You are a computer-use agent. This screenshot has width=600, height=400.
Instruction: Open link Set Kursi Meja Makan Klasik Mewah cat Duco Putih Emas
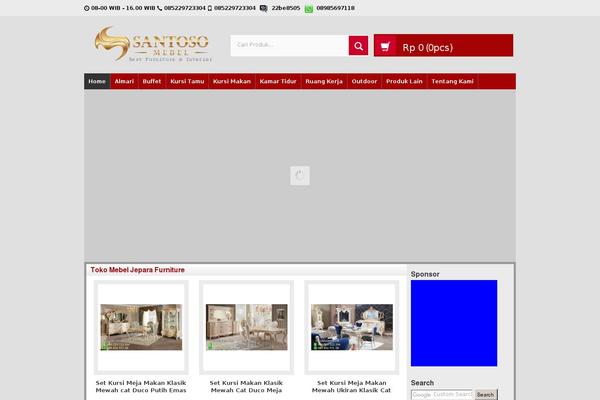[141, 387]
